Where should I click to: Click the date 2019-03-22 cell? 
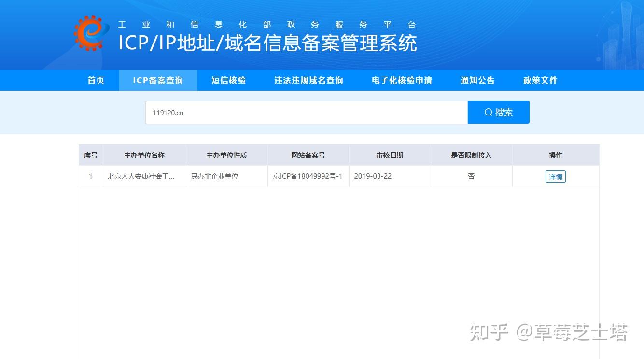[x=390, y=176]
